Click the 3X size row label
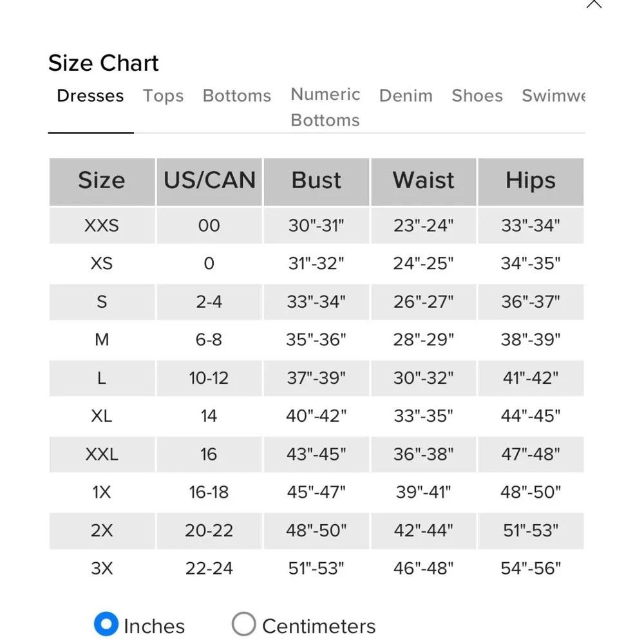This screenshot has width=644, height=644. [102, 569]
